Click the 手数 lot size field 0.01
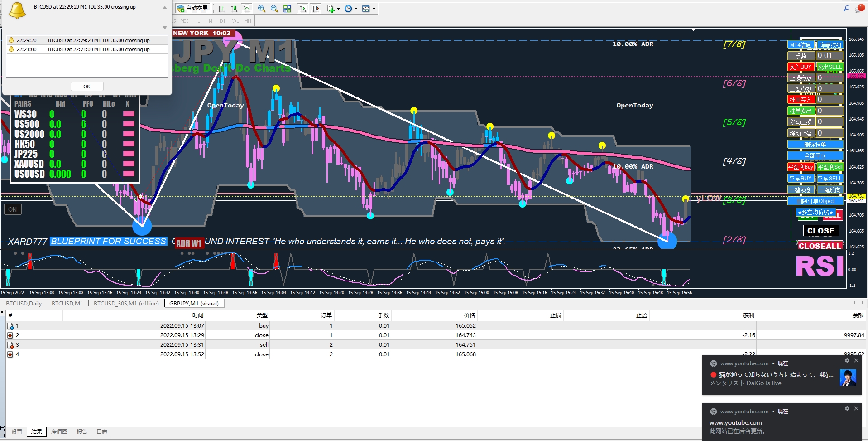Image resolution: width=868 pixels, height=441 pixels. click(x=830, y=56)
